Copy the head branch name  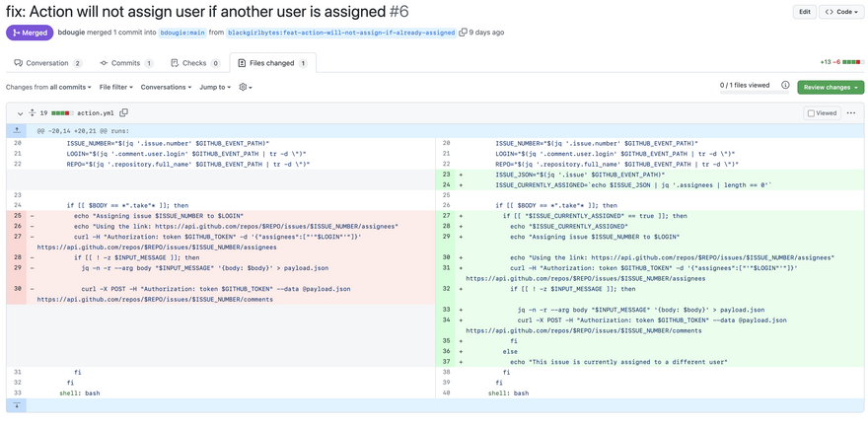click(x=463, y=33)
